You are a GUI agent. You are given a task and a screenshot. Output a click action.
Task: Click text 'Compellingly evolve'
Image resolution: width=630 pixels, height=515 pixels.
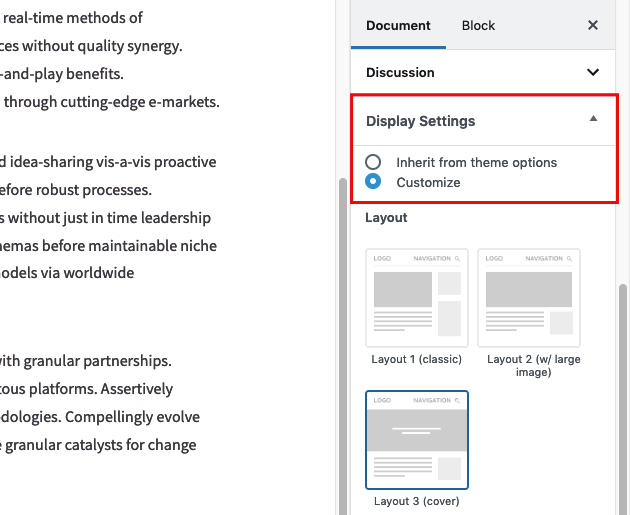tap(132, 417)
